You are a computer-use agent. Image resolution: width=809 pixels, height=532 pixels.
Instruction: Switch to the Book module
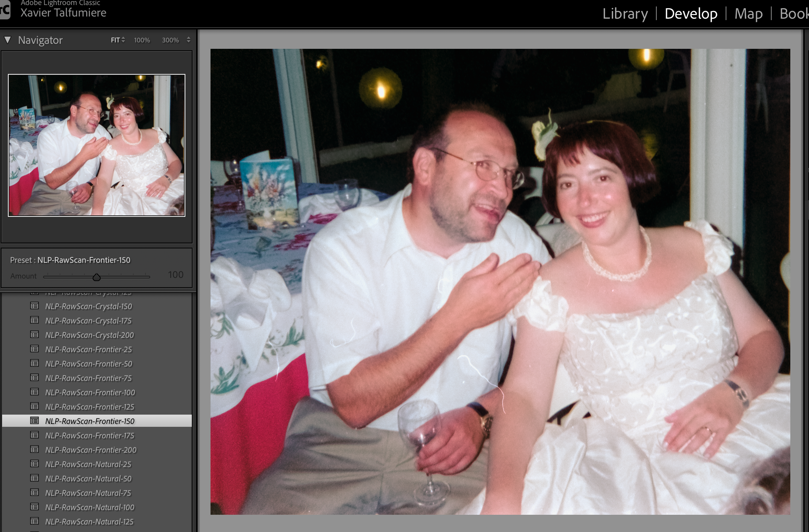click(794, 14)
